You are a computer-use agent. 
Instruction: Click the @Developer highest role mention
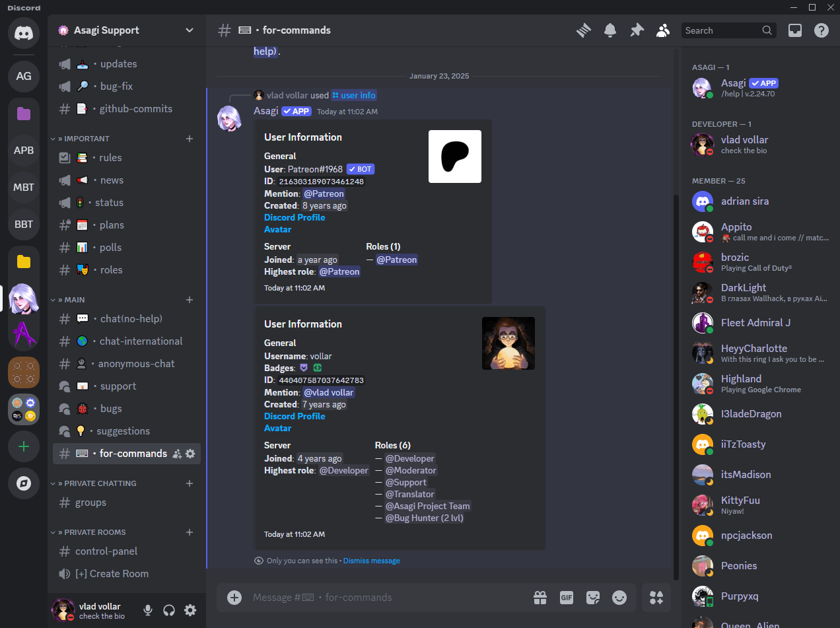click(x=344, y=471)
